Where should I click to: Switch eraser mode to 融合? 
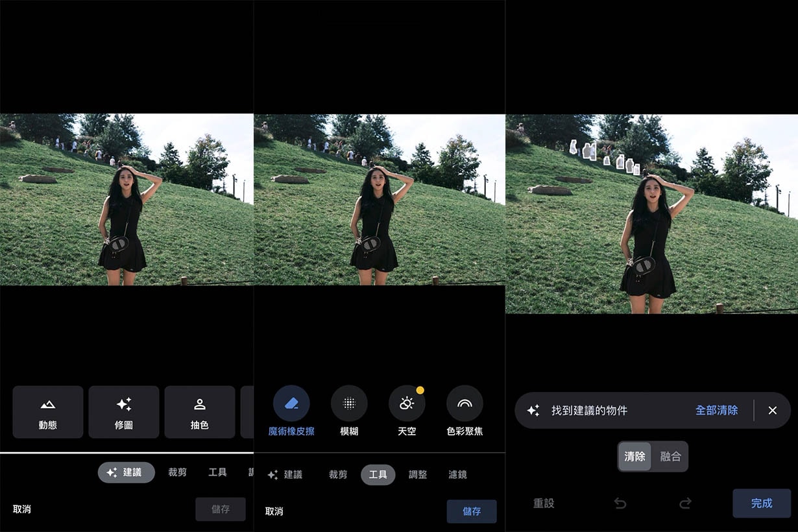[670, 456]
